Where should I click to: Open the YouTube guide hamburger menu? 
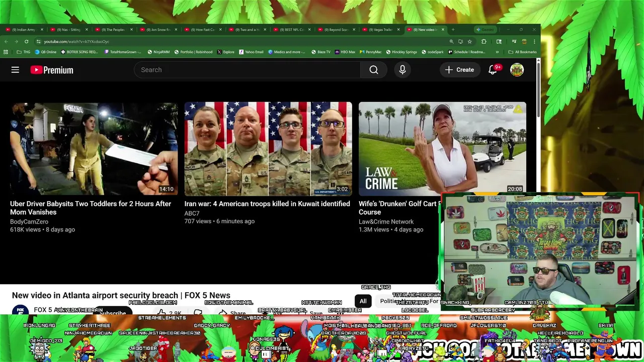tap(15, 70)
